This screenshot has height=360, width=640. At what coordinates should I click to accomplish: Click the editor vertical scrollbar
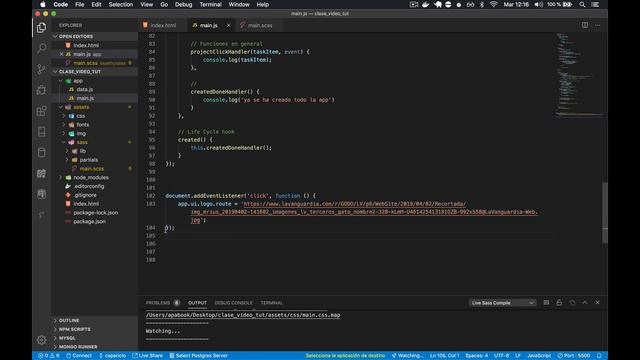click(605, 213)
